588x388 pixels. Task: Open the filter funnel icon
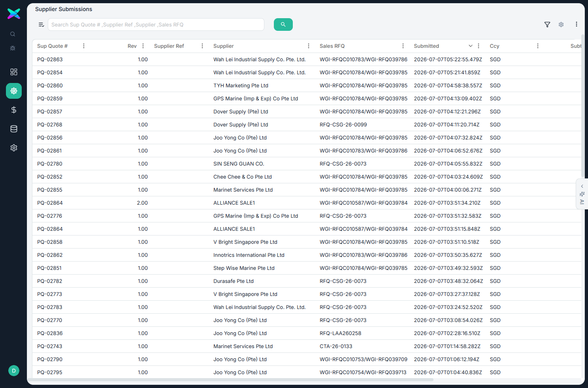547,24
